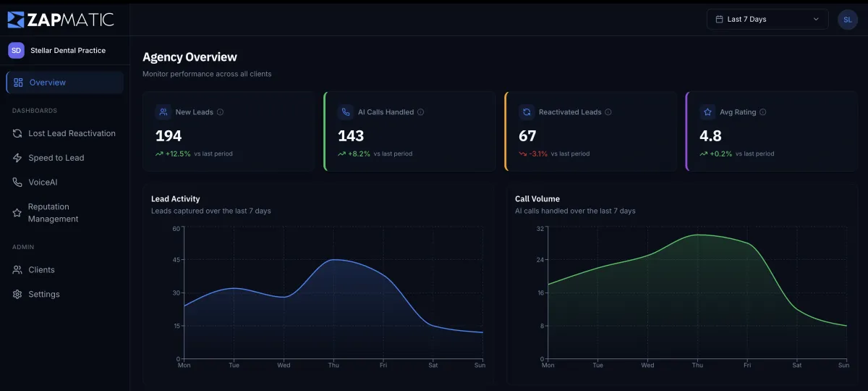Click the Settings gear icon
The height and width of the screenshot is (391, 868).
pyautogui.click(x=17, y=294)
